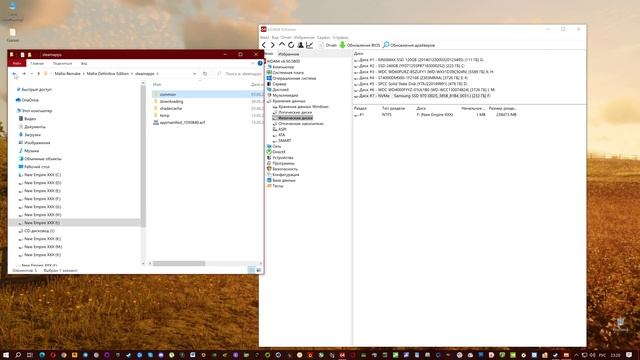Screen dimensions: 640x360
Task: Refresh the AIDA64 page with the circular arrow
Action: [x=291, y=45]
